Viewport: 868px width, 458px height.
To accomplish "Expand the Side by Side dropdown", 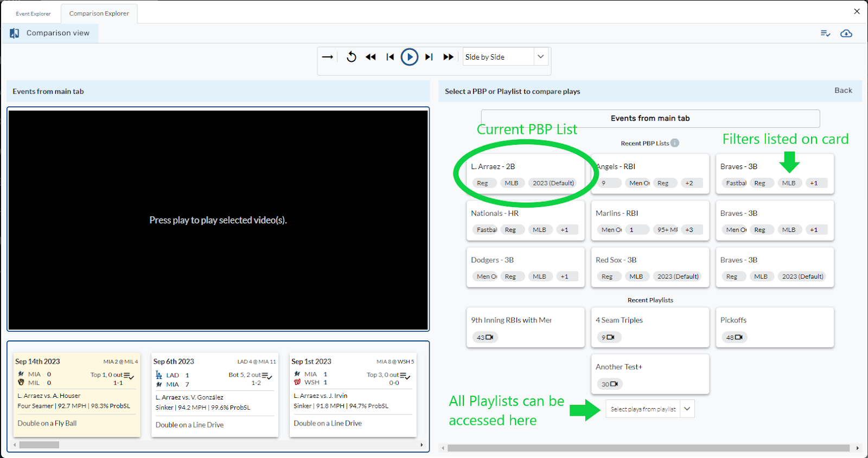I will [x=540, y=57].
